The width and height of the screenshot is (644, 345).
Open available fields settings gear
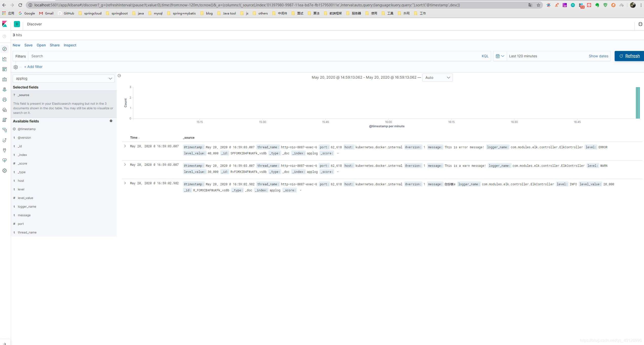(x=111, y=121)
